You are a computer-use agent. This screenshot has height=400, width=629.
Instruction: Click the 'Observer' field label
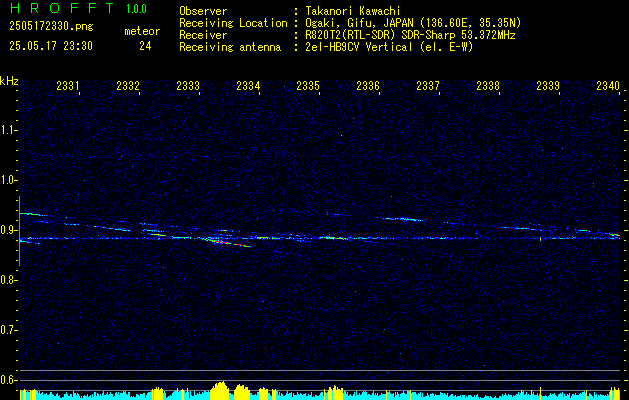pyautogui.click(x=203, y=11)
